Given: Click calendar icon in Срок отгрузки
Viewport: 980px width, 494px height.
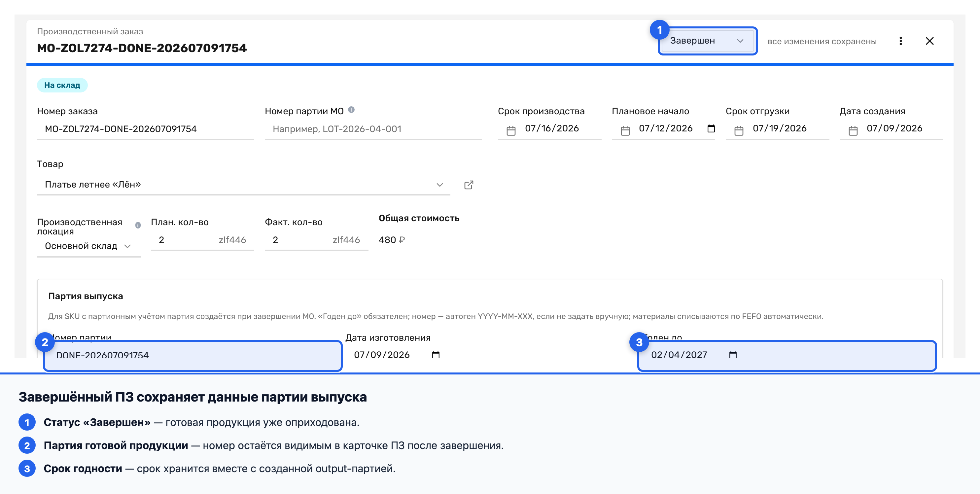Looking at the screenshot, I should coord(739,130).
